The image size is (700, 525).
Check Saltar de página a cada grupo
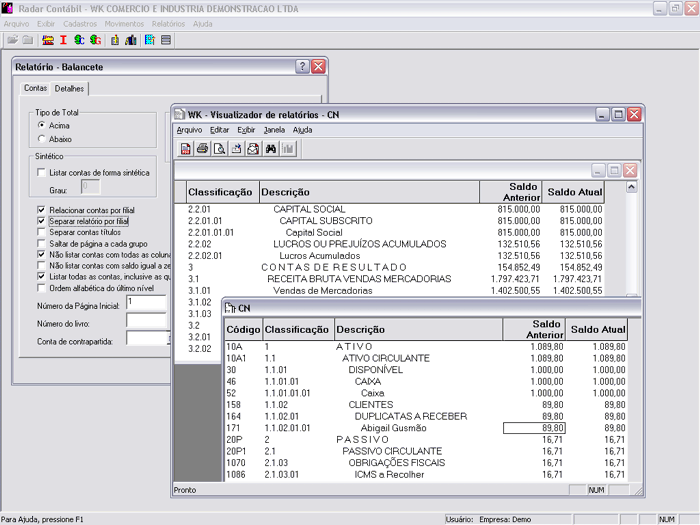[41, 243]
